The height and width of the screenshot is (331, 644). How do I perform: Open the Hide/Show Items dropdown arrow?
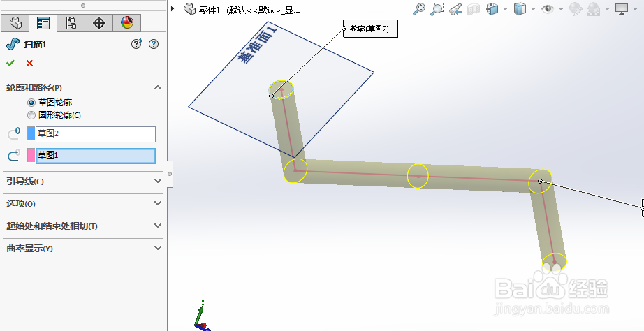tap(561, 10)
